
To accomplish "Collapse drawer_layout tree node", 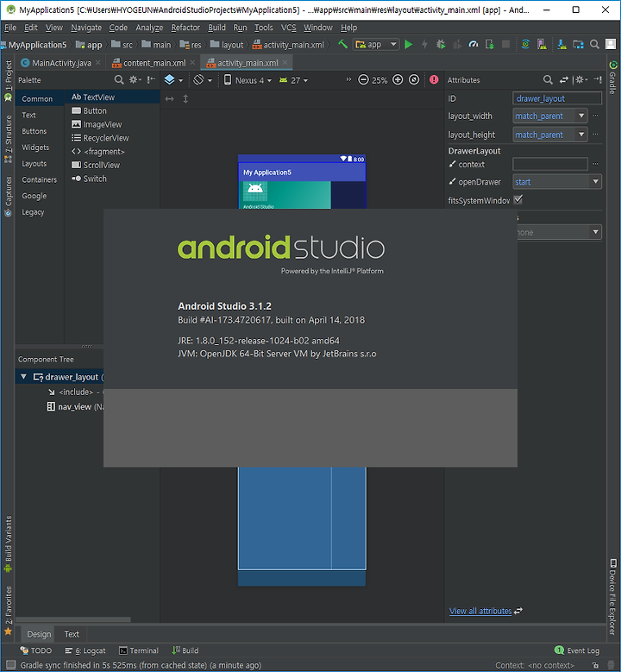I will coord(23,377).
